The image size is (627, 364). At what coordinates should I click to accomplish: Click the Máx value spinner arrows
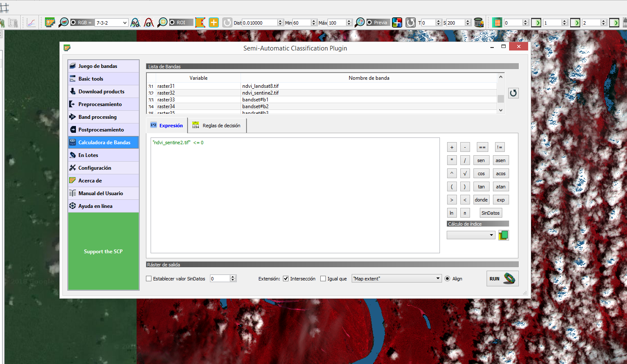349,22
